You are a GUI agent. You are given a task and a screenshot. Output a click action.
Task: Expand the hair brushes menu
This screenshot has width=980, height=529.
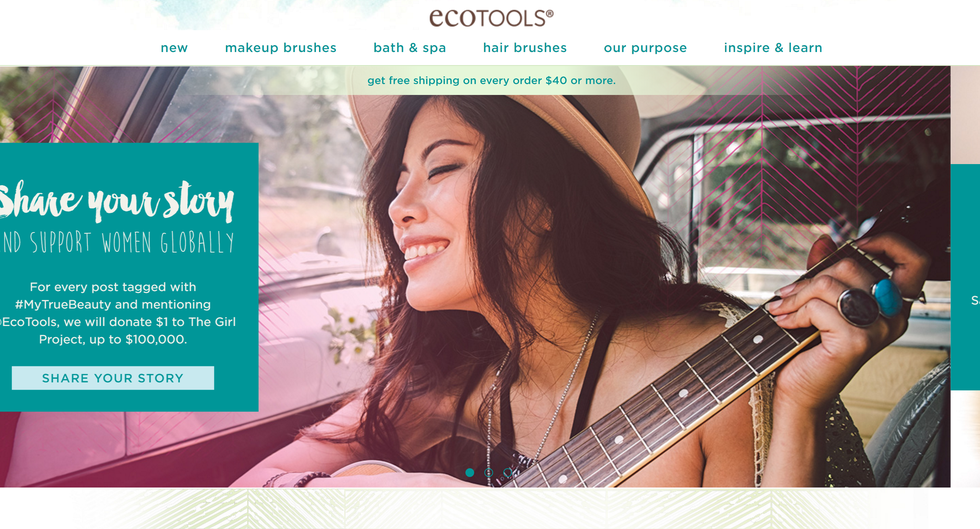pos(524,48)
